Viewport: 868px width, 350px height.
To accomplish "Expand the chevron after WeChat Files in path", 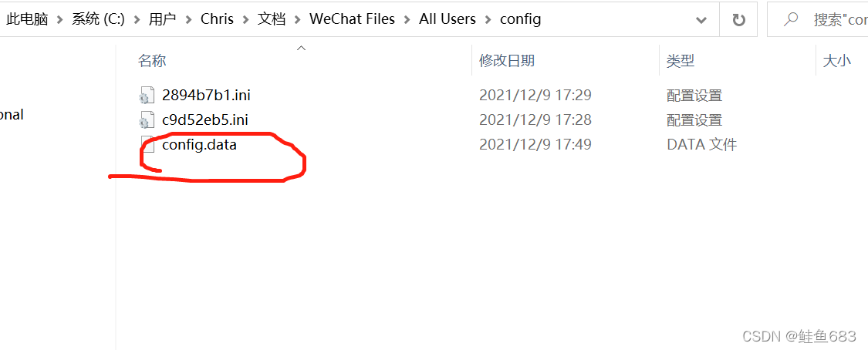I will click(x=407, y=19).
